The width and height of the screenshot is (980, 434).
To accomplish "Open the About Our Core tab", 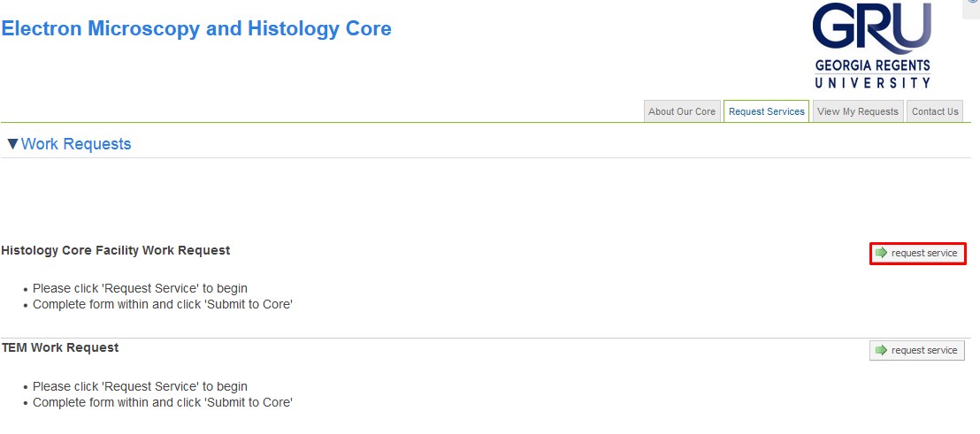I will [682, 111].
